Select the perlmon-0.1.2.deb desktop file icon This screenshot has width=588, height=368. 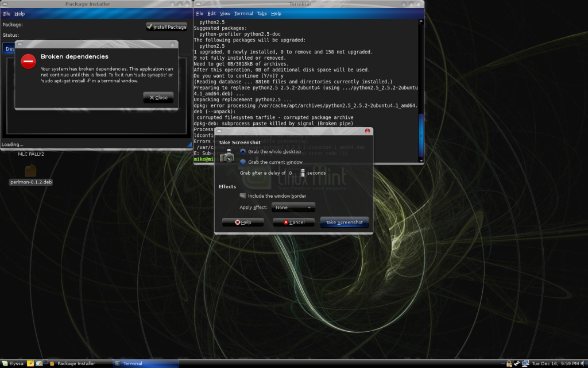click(31, 171)
